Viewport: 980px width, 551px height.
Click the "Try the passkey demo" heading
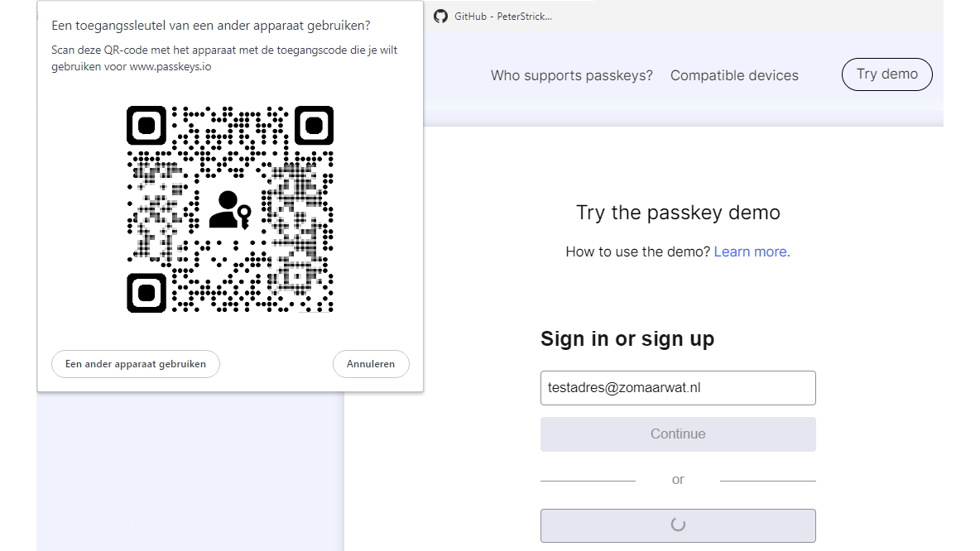pyautogui.click(x=678, y=213)
